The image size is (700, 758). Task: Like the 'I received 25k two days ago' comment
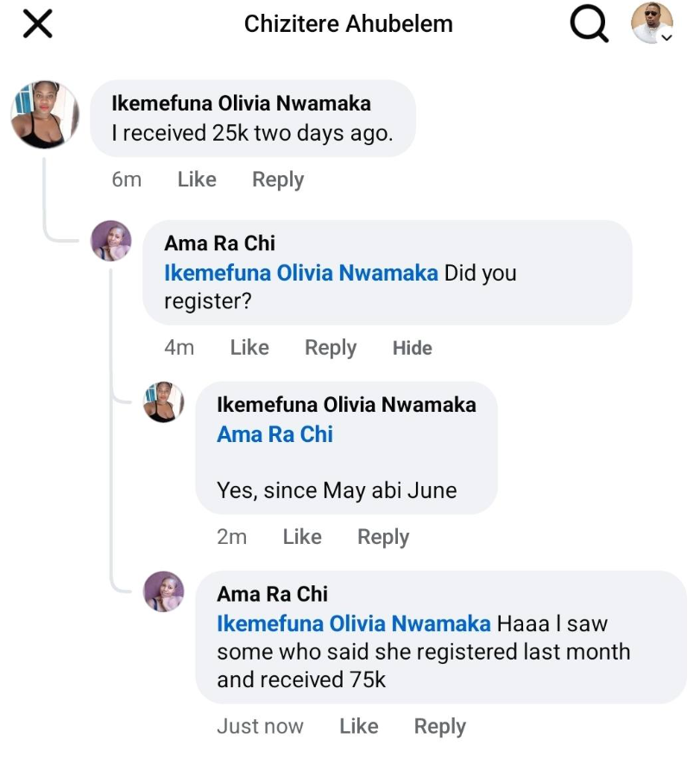[197, 180]
